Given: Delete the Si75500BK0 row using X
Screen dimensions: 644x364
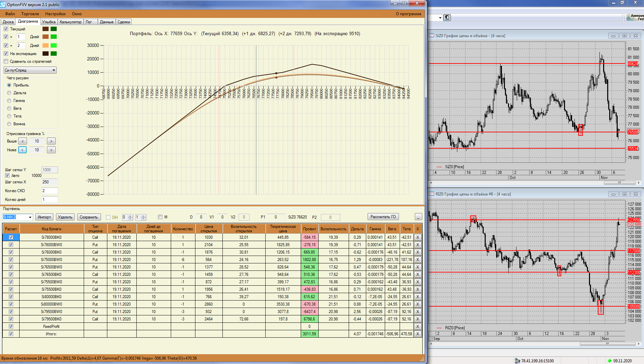Looking at the screenshot, I should (418, 289).
